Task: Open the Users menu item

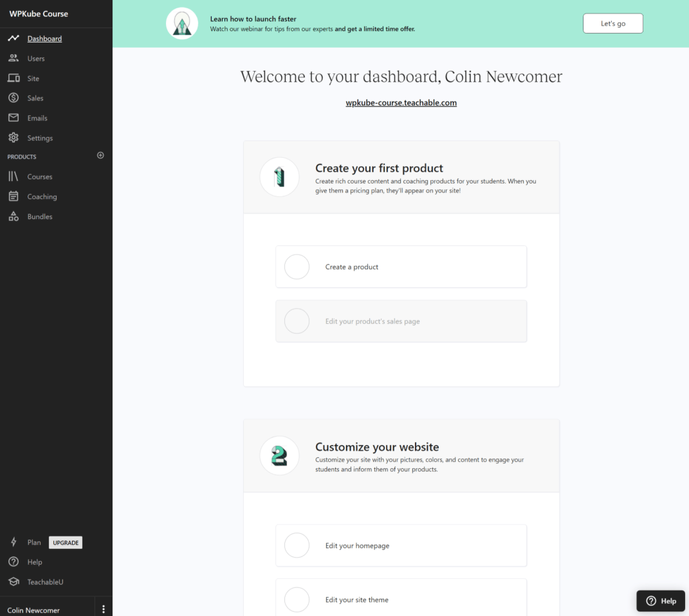Action: (x=36, y=58)
